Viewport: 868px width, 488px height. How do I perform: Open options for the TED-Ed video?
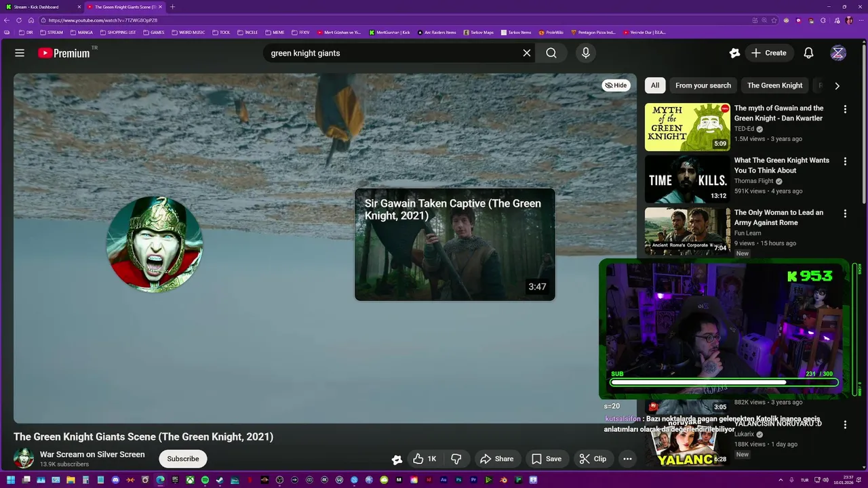pyautogui.click(x=845, y=109)
